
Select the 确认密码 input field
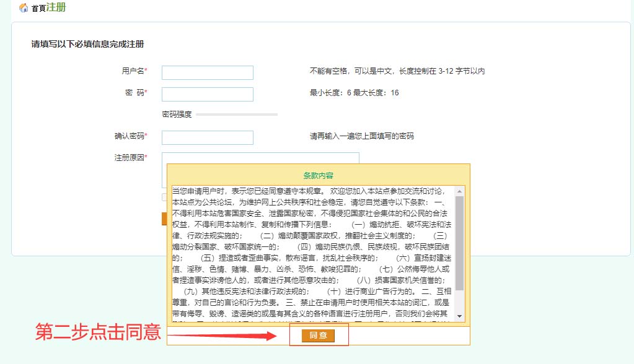207,137
